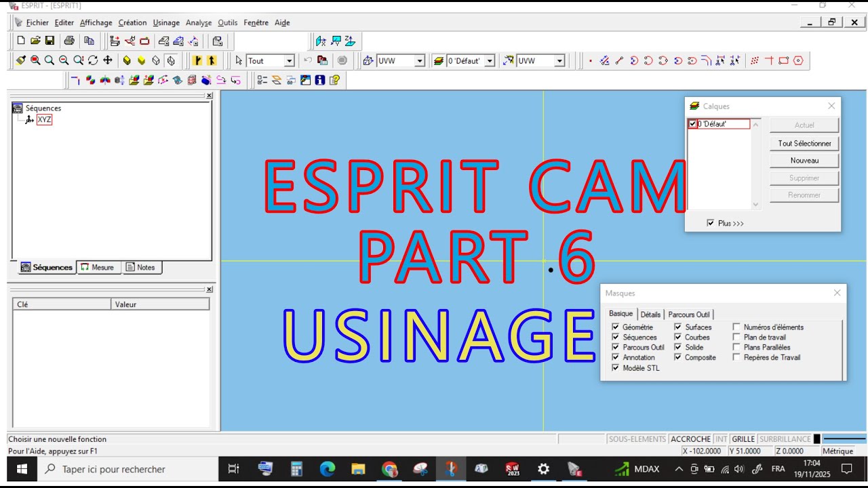Select the line segment drawing tool
Image resolution: width=868 pixels, height=488 pixels.
pyautogui.click(x=619, y=60)
